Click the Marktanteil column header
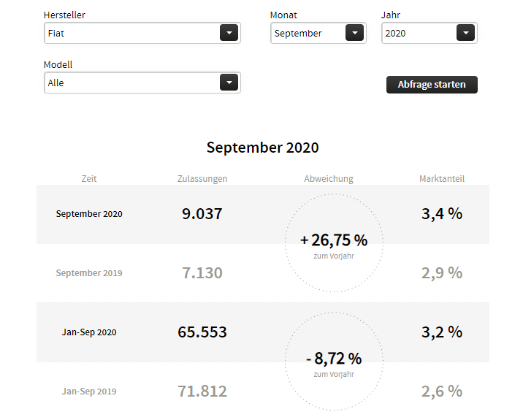This screenshot has height=420, width=523. 442,178
